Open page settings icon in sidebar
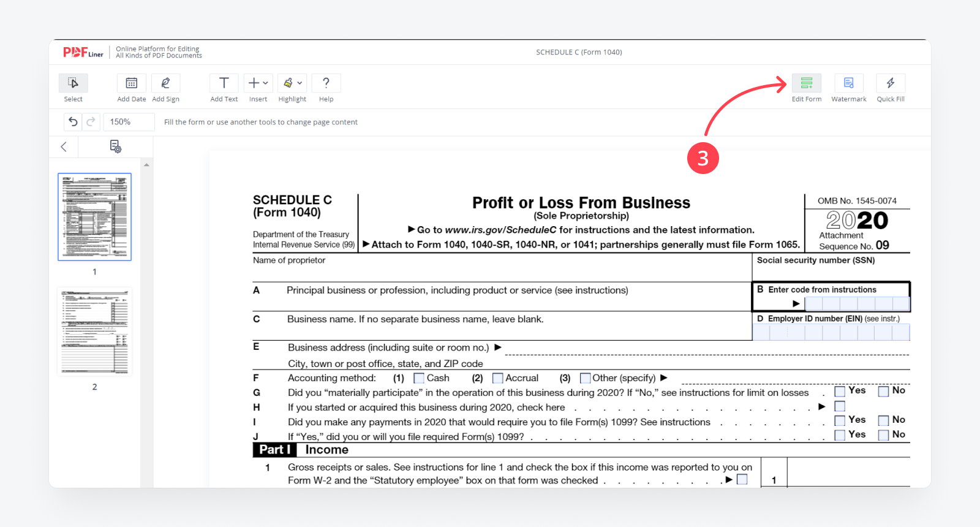Viewport: 980px width, 527px height. [115, 146]
